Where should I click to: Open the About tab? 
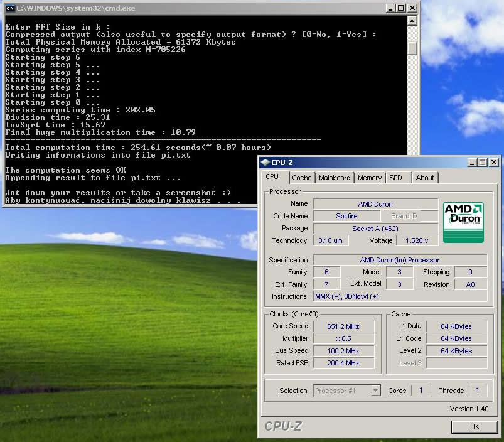click(425, 178)
